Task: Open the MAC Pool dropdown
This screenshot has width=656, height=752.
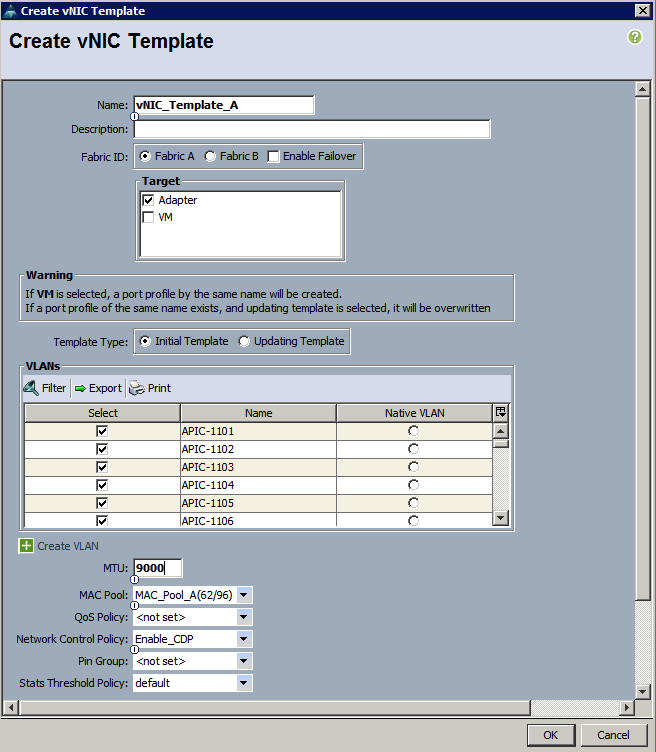Action: [244, 595]
